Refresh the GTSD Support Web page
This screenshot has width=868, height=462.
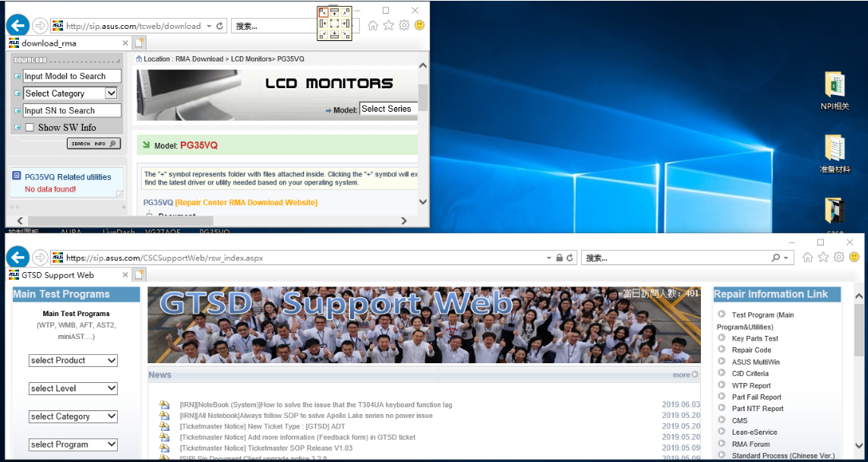[x=570, y=258]
